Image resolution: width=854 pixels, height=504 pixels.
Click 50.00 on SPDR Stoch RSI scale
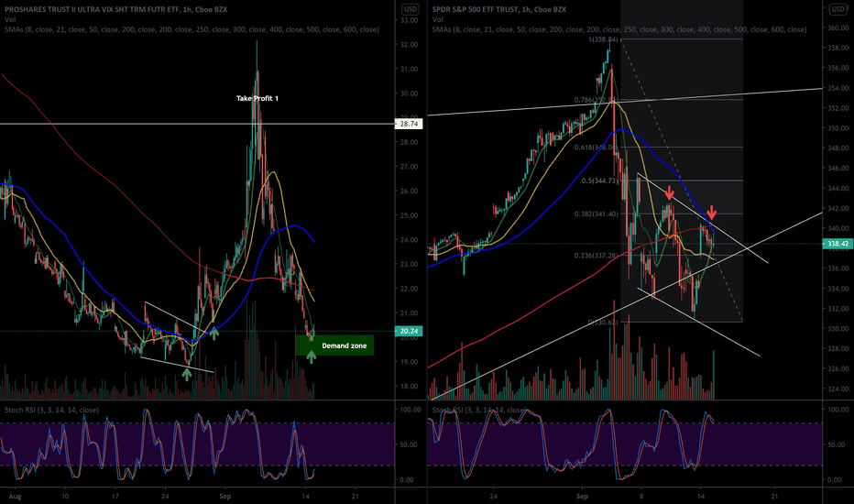coord(836,444)
